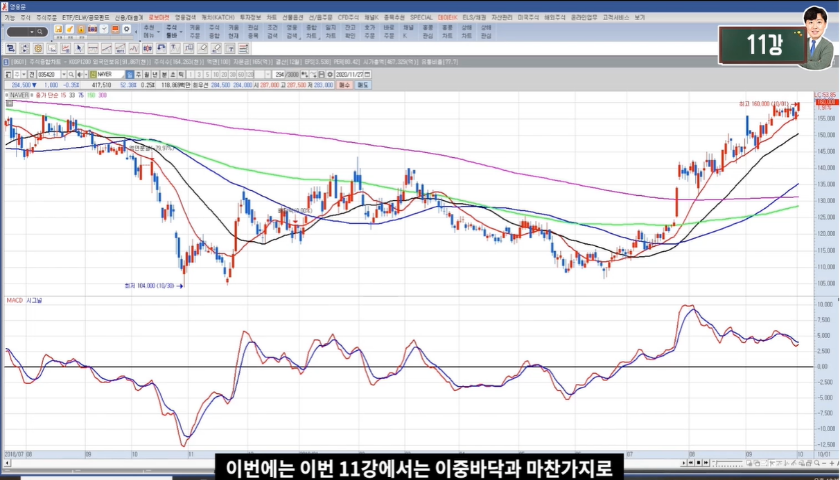Open the 차트 menu in the menu bar
Viewport: 840px width, 480px height.
tap(273, 17)
